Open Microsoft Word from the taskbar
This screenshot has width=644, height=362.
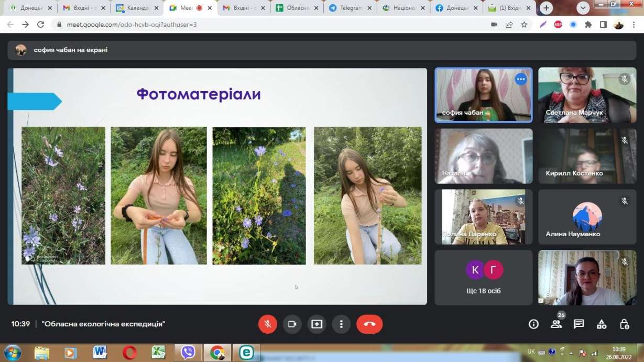[100, 353]
